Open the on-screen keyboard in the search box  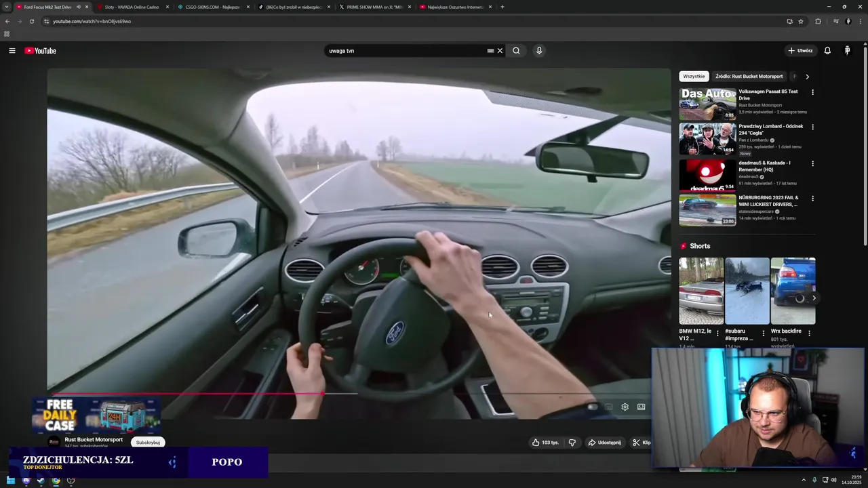(490, 51)
